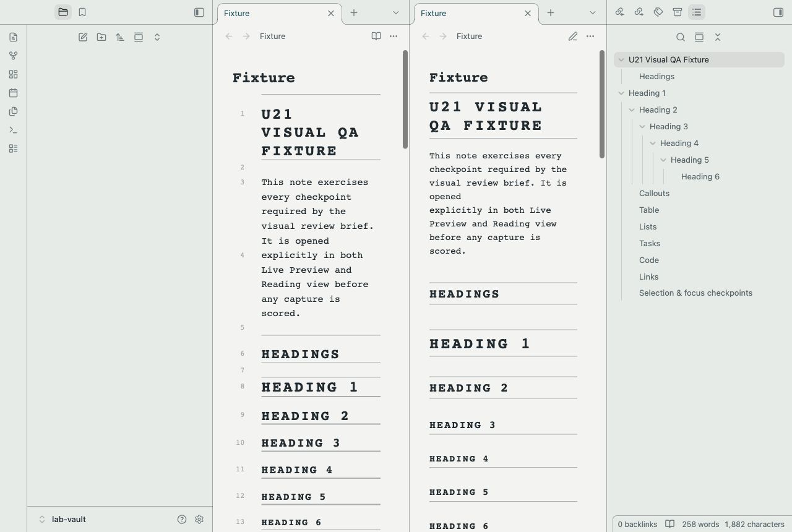Switch left pane to reading view
This screenshot has height=532, width=792.
click(376, 36)
